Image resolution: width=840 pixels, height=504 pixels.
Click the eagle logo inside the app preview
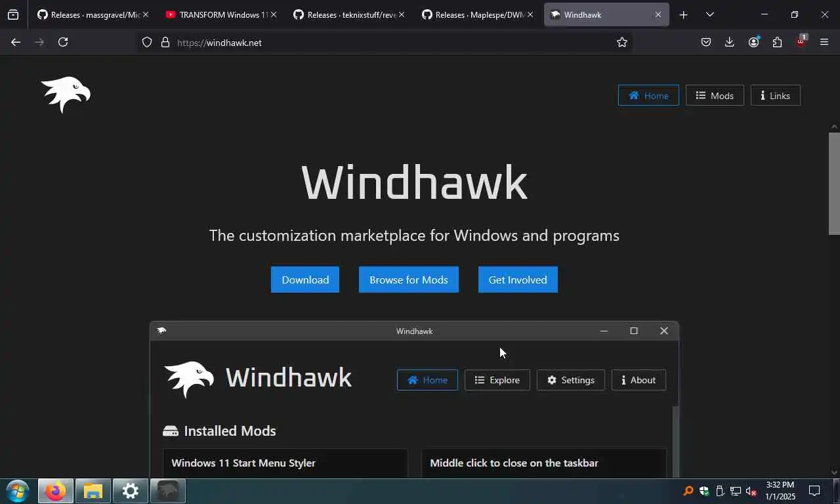pyautogui.click(x=189, y=379)
